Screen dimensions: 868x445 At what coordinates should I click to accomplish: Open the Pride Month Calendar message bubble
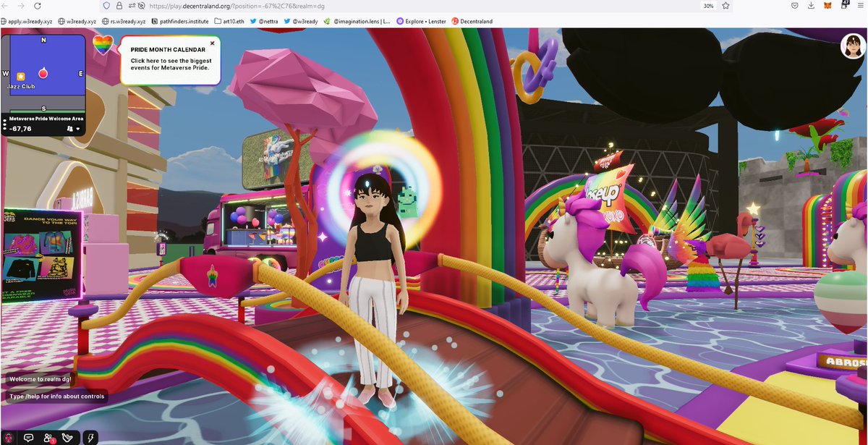click(170, 60)
